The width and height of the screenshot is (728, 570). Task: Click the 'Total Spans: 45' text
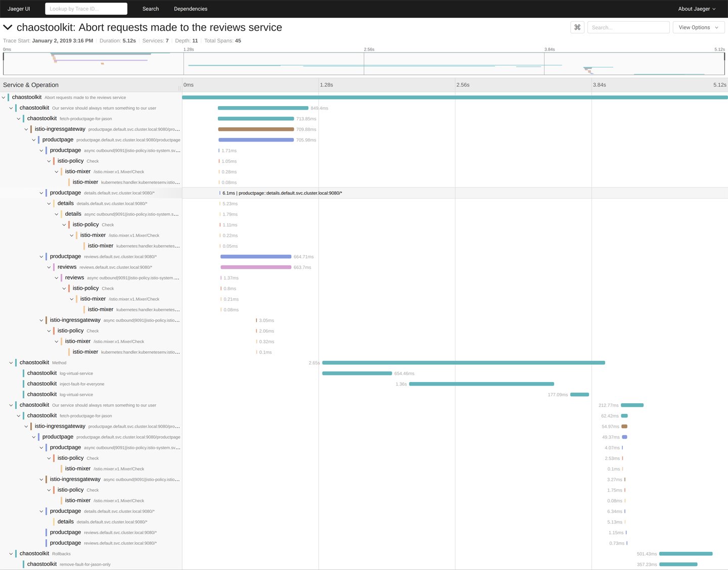[x=222, y=41]
